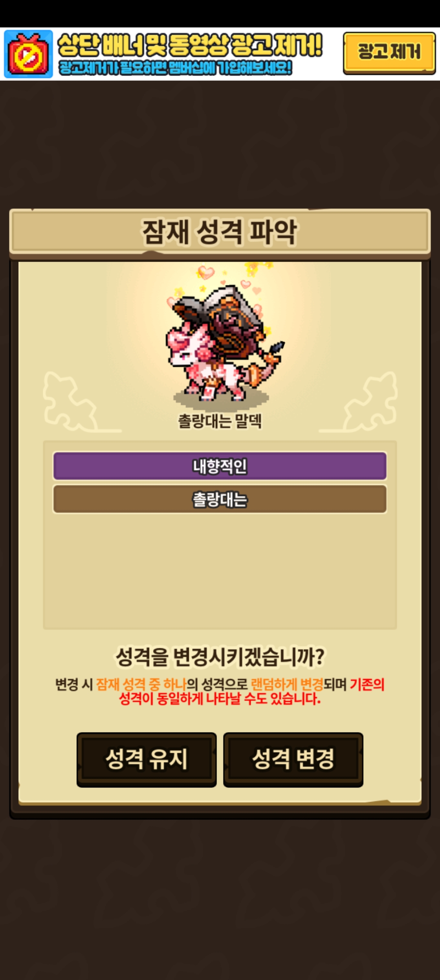Click the 촐랑대는 말덱 name label
The height and width of the screenshot is (980, 440).
coord(220,421)
